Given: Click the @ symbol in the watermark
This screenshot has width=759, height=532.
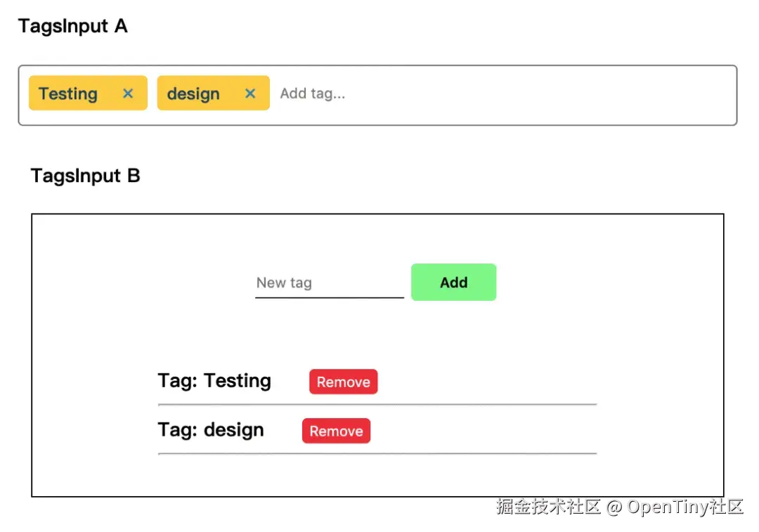Looking at the screenshot, I should click(x=614, y=507).
